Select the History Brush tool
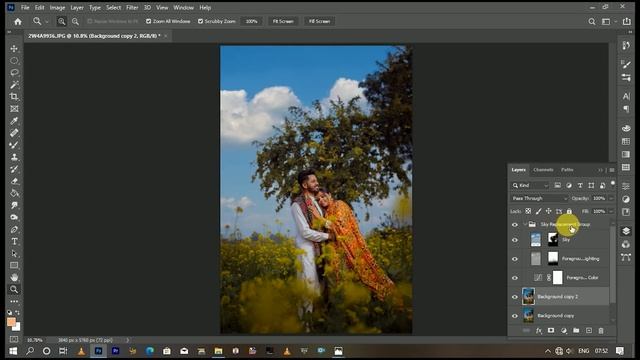Screen dimensions: 640x360 tap(14, 169)
